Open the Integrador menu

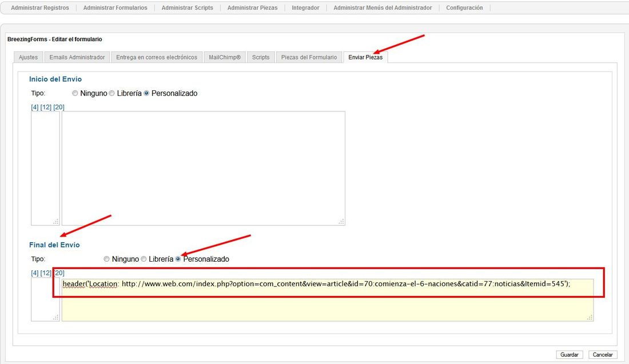pyautogui.click(x=306, y=7)
